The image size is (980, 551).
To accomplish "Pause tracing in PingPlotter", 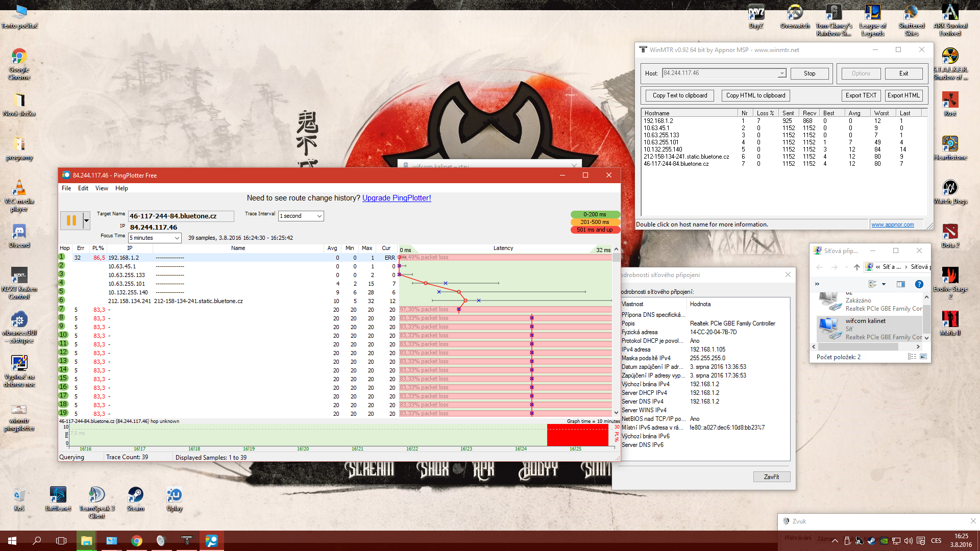I will (71, 220).
